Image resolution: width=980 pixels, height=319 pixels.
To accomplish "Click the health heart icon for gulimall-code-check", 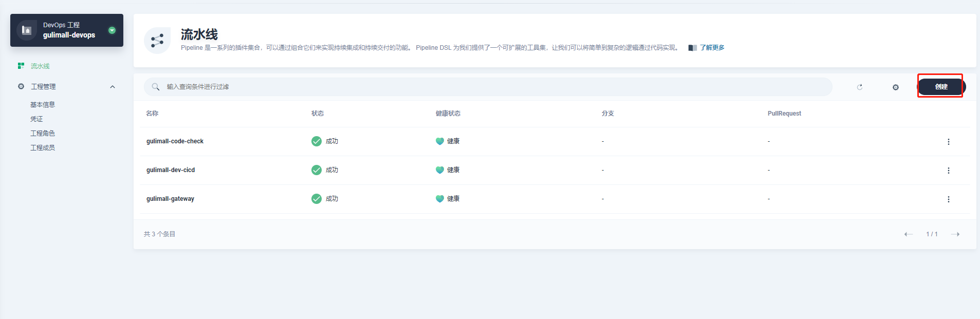I will pos(440,141).
